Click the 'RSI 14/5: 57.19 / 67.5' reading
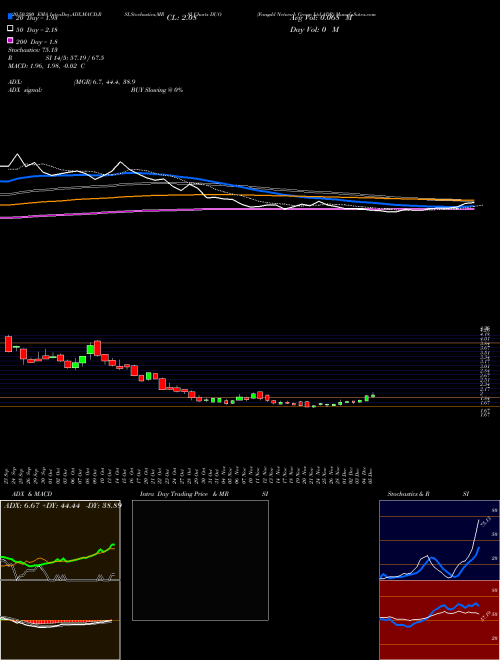The width and height of the screenshot is (500, 660). (x=56, y=58)
